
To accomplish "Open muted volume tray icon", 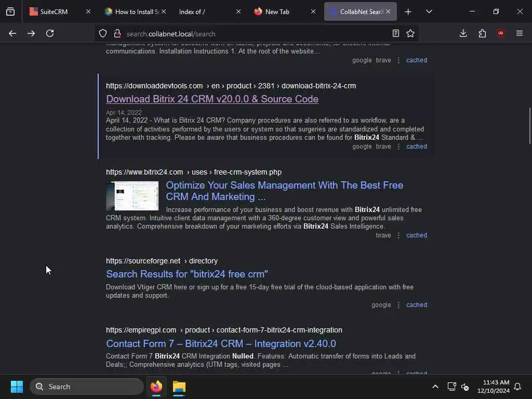I will click(465, 387).
